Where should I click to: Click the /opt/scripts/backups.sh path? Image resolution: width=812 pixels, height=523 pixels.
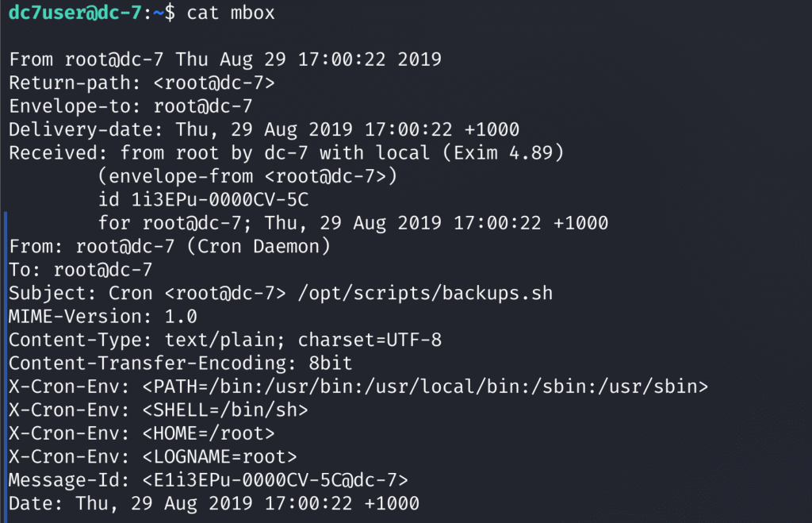tap(425, 294)
